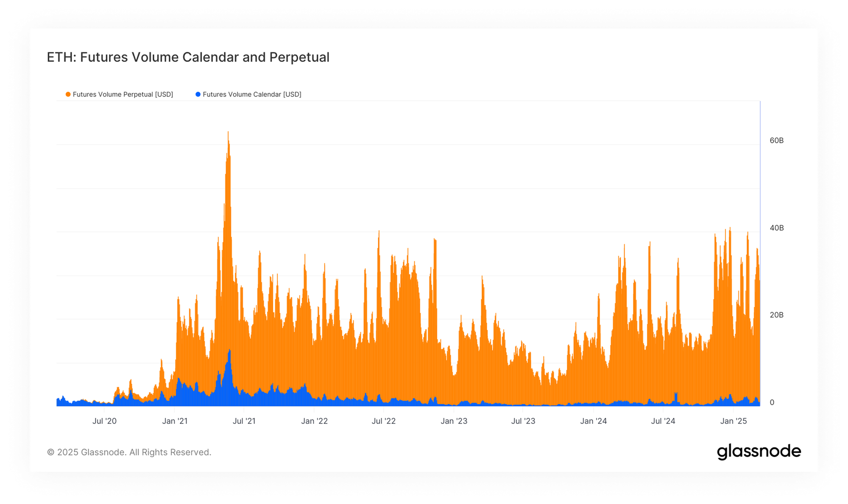Click the Jan '25 x-axis label
848x504 pixels.
(734, 421)
